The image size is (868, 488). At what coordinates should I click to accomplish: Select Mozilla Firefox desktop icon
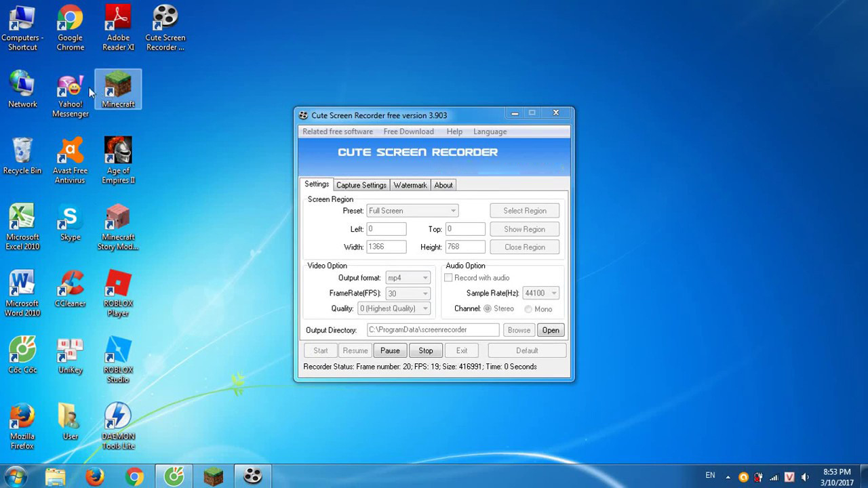(22, 426)
